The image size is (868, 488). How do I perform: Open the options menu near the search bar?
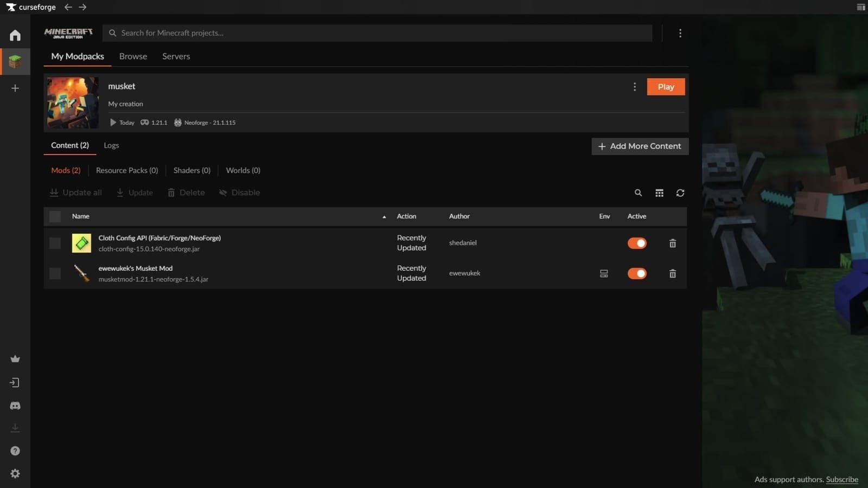tap(680, 33)
